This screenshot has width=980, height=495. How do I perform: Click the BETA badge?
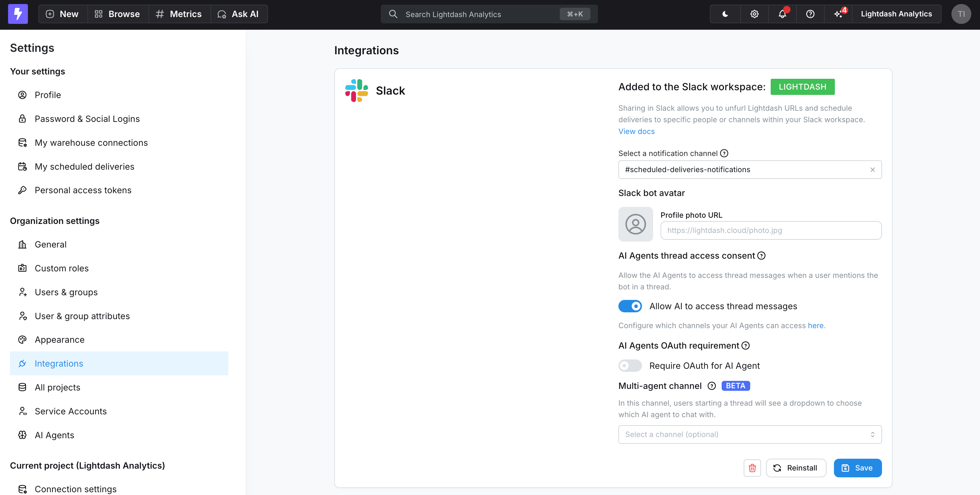coord(735,386)
